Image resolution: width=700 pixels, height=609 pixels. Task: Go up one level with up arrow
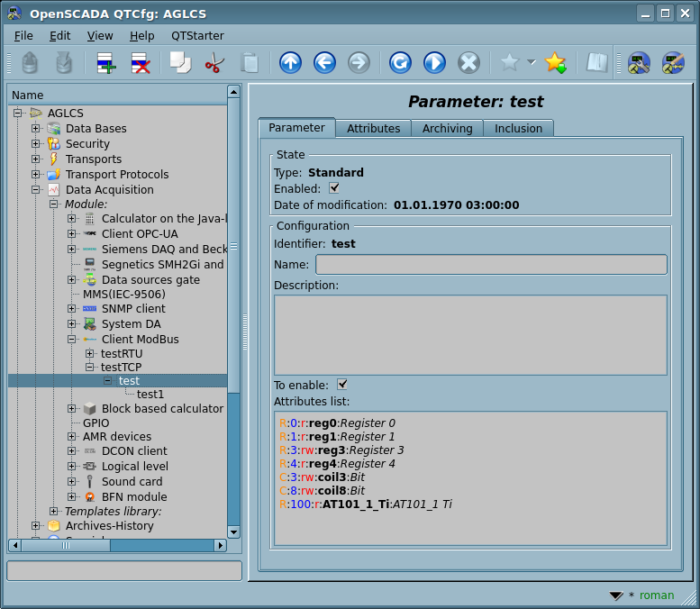[290, 63]
